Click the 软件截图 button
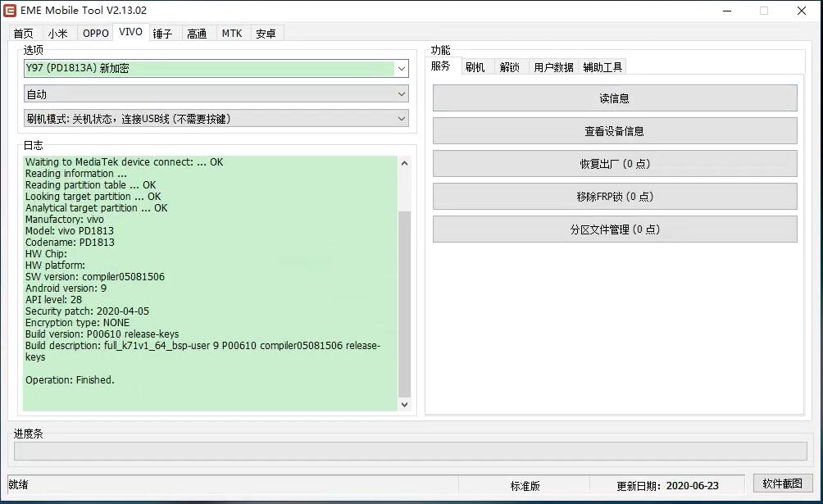 click(x=783, y=484)
